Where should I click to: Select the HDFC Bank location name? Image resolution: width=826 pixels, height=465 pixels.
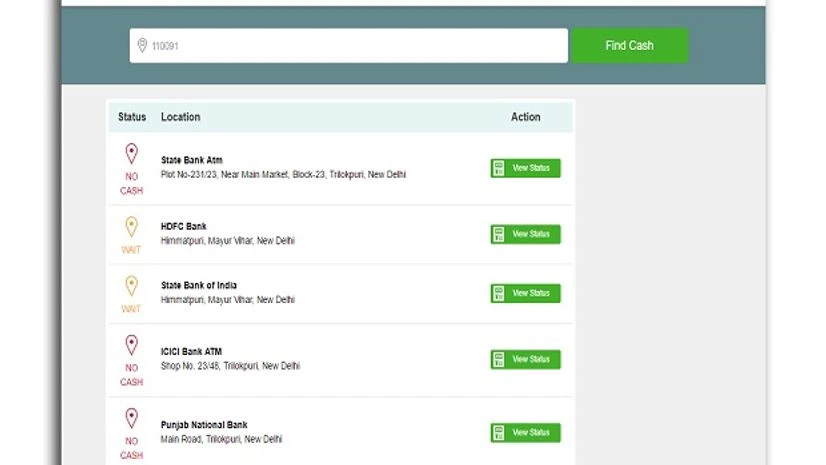click(183, 226)
